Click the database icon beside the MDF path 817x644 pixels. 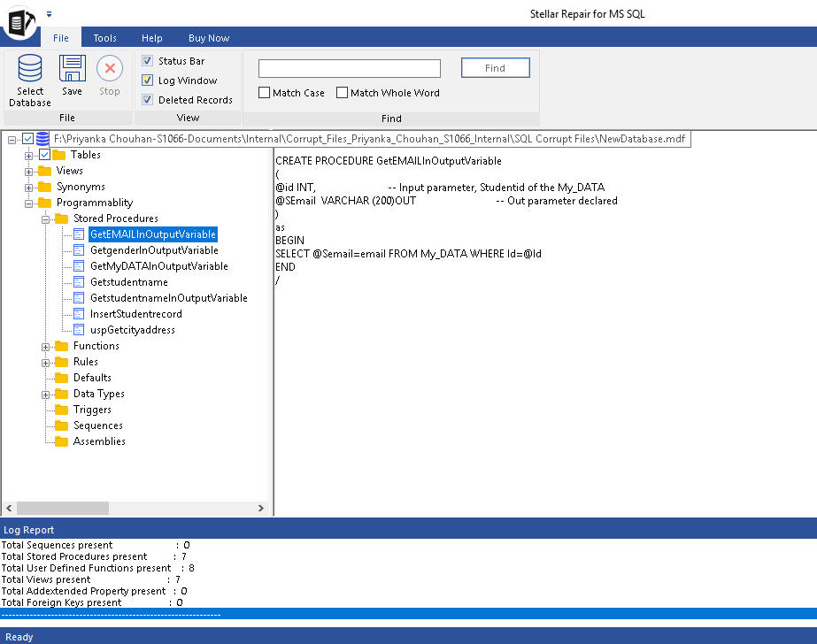point(42,139)
